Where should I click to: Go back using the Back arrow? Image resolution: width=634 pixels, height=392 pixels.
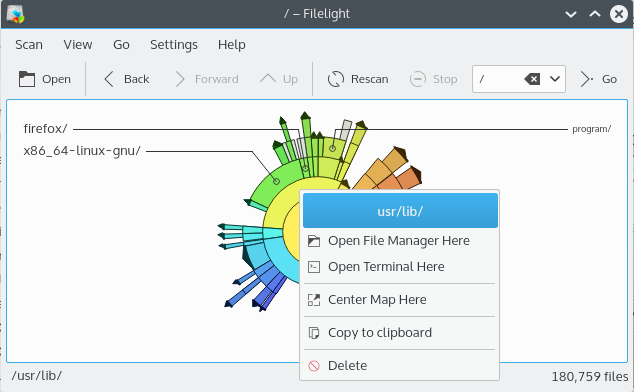(109, 79)
